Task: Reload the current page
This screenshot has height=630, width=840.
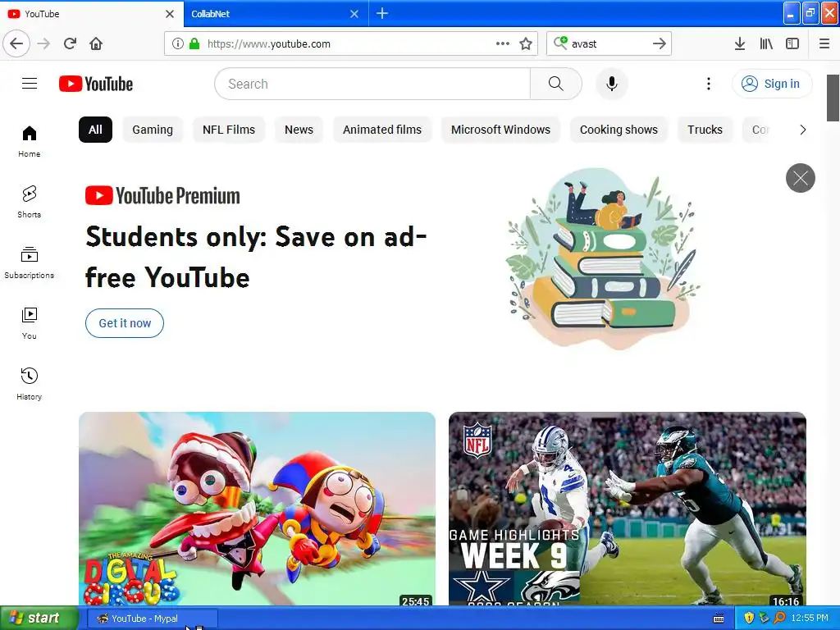Action: (x=70, y=43)
